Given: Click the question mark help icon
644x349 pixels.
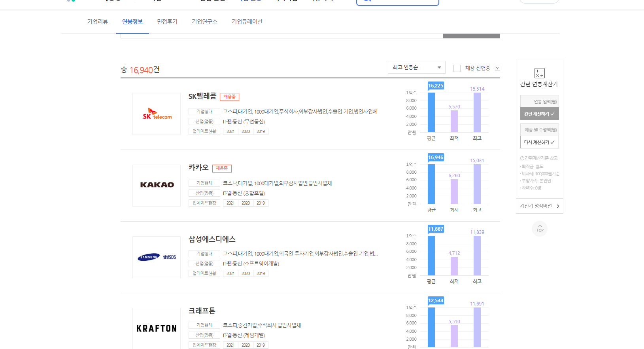Looking at the screenshot, I should coord(497,68).
